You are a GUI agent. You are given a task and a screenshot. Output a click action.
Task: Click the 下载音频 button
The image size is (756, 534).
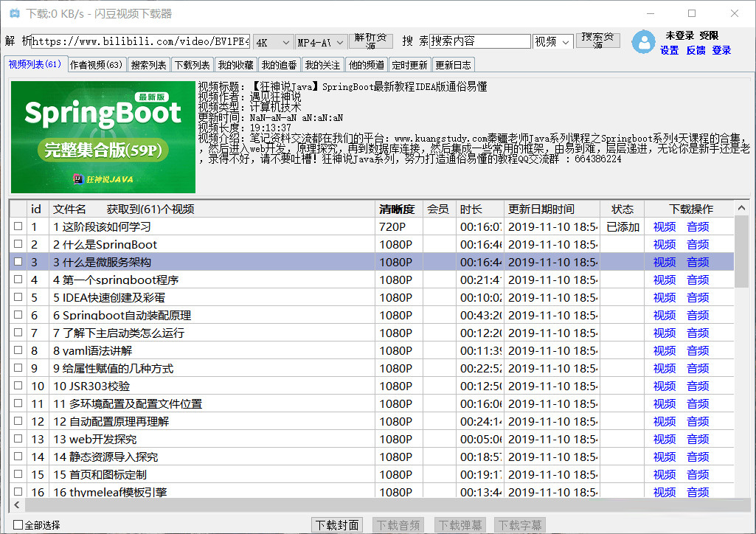click(398, 525)
